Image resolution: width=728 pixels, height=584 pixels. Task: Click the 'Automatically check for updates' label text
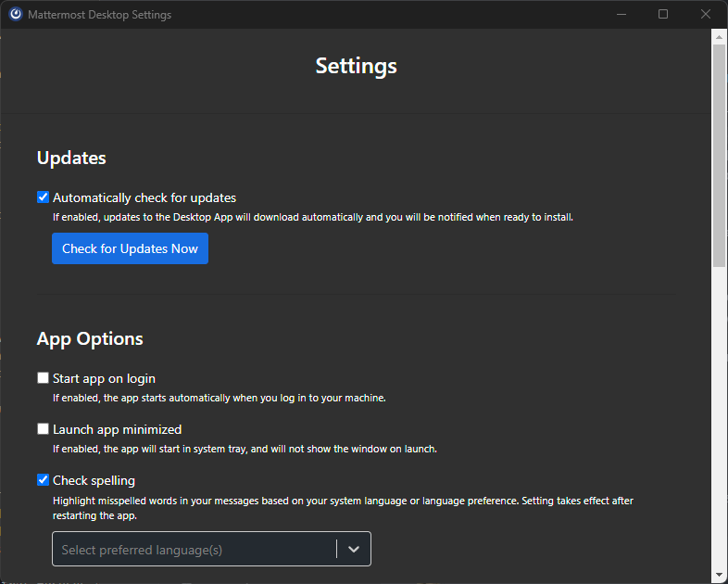(144, 197)
